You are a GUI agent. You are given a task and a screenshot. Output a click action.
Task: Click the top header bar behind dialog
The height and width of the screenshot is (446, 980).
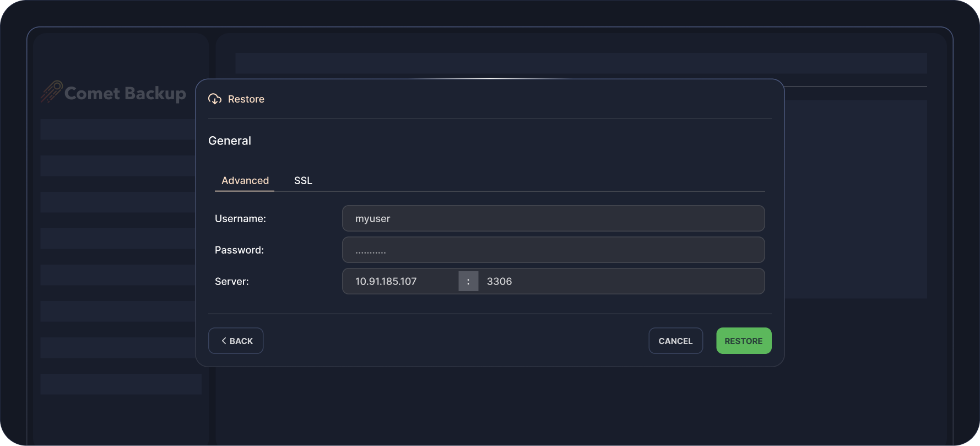(x=581, y=63)
